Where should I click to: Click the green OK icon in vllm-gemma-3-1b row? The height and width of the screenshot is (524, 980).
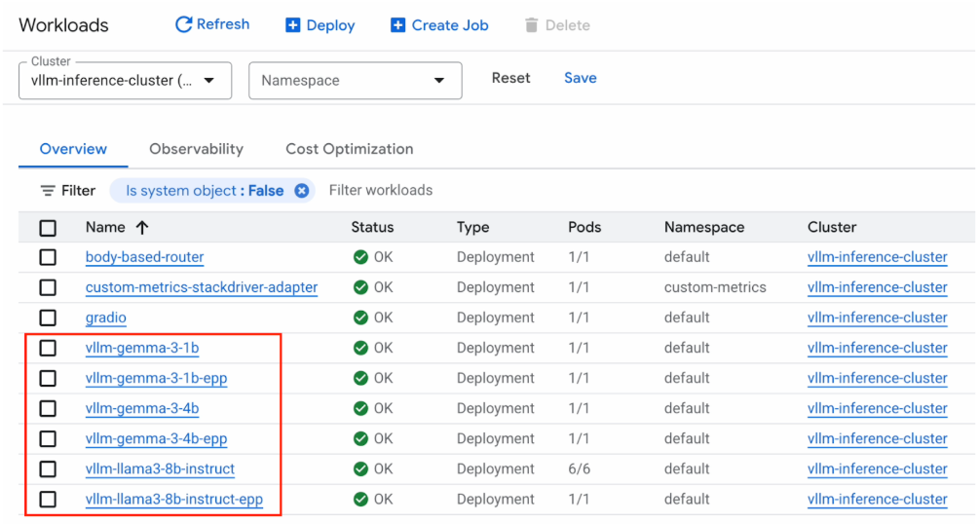(x=360, y=348)
